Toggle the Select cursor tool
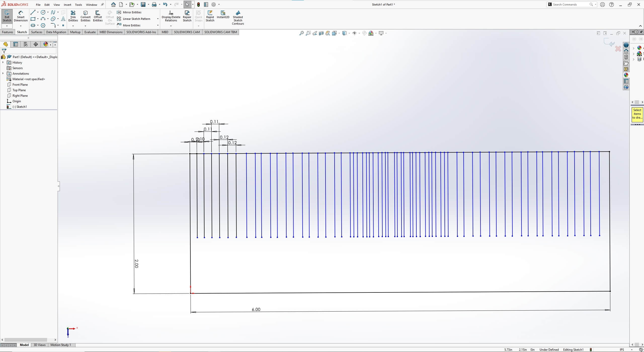This screenshot has height=352, width=644. tap(187, 5)
